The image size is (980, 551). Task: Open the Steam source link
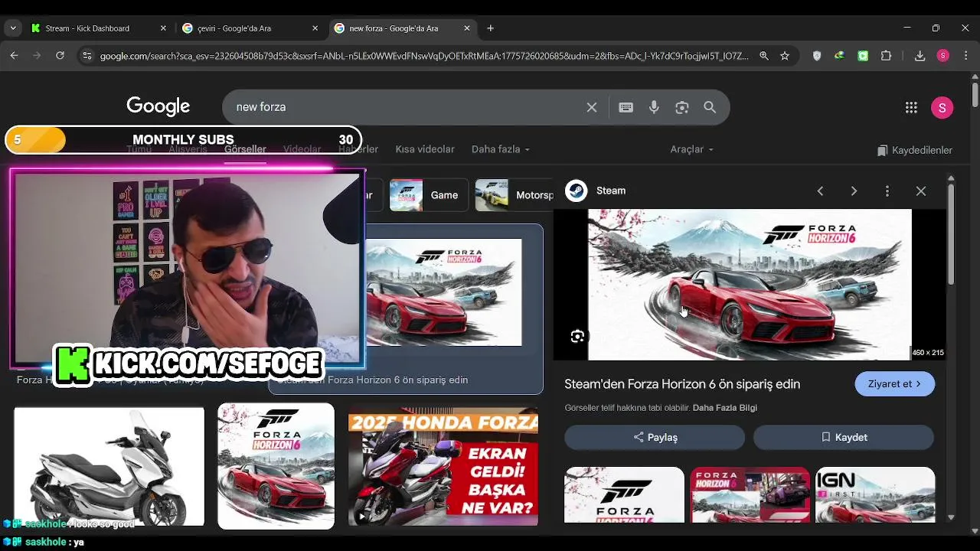pos(596,191)
